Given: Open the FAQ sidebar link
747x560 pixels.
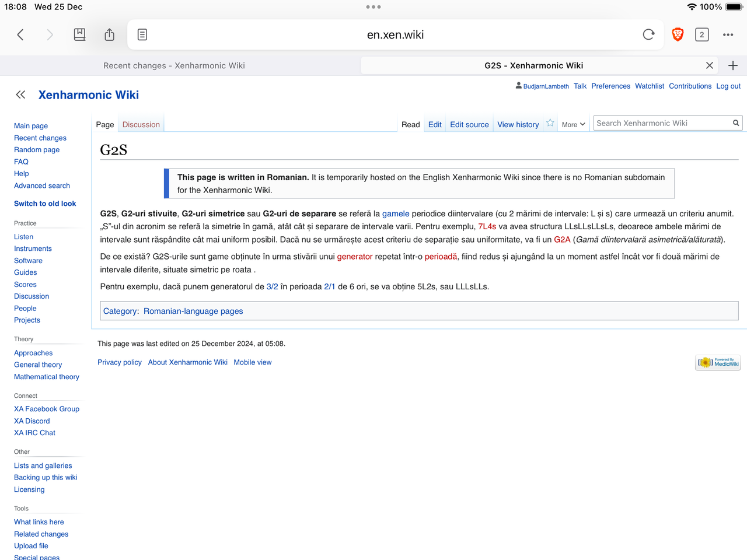Looking at the screenshot, I should pyautogui.click(x=21, y=162).
